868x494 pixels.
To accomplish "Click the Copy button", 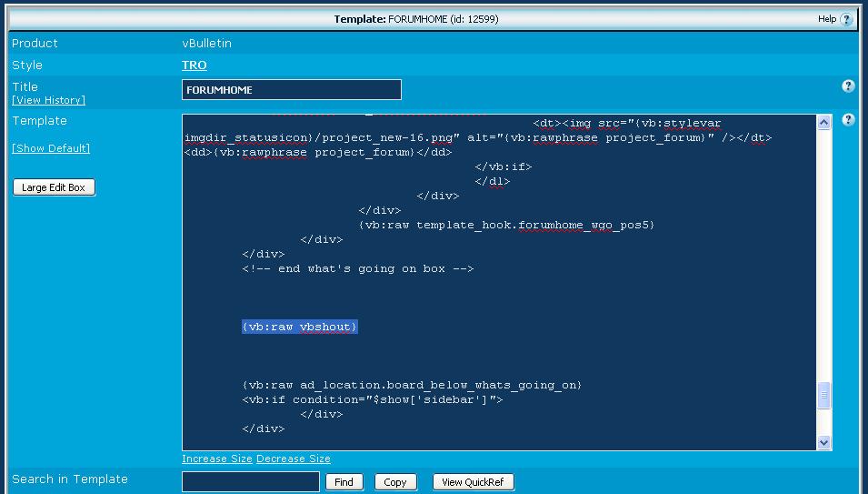I will [395, 482].
